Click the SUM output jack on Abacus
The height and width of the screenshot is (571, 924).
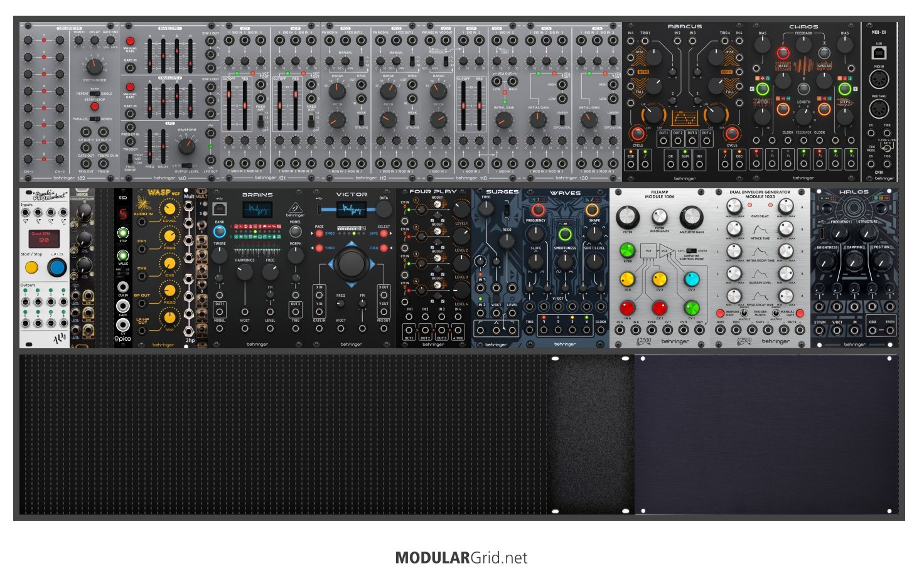(685, 165)
